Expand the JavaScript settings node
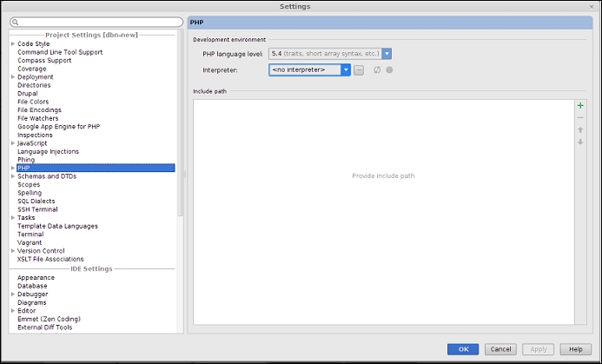The image size is (602, 364). pos(13,143)
